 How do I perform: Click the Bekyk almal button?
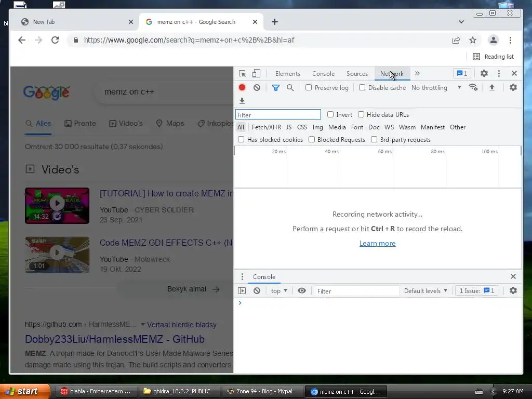pos(193,289)
